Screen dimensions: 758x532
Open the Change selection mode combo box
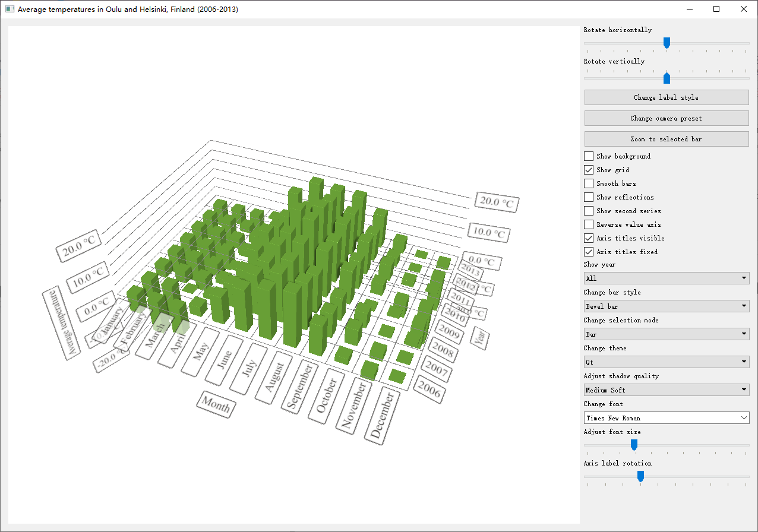pyautogui.click(x=666, y=334)
